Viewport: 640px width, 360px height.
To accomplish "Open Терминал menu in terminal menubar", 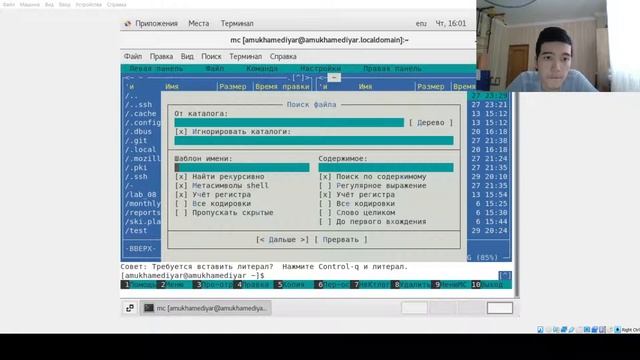I will pos(245,57).
